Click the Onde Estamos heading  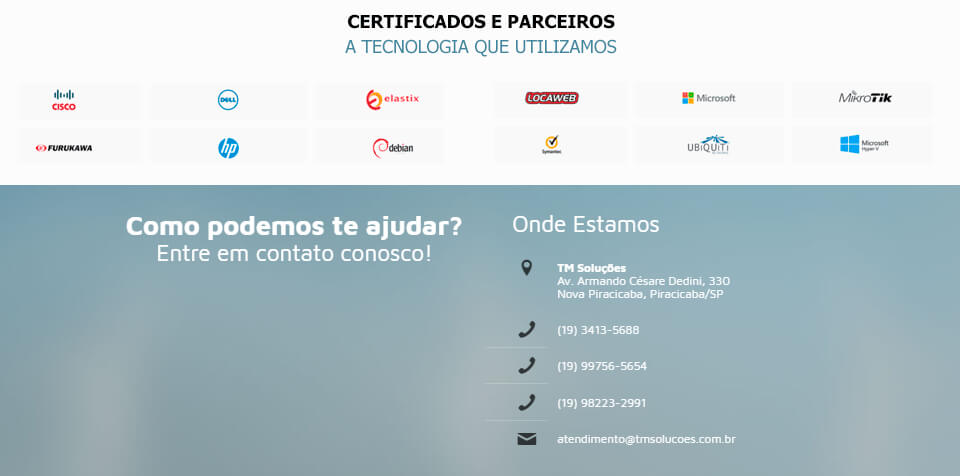pyautogui.click(x=585, y=224)
